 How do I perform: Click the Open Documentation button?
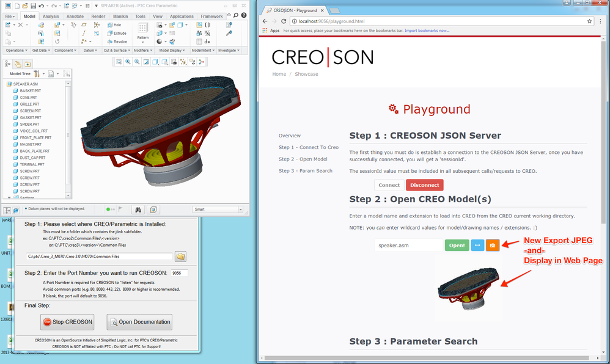tap(139, 322)
